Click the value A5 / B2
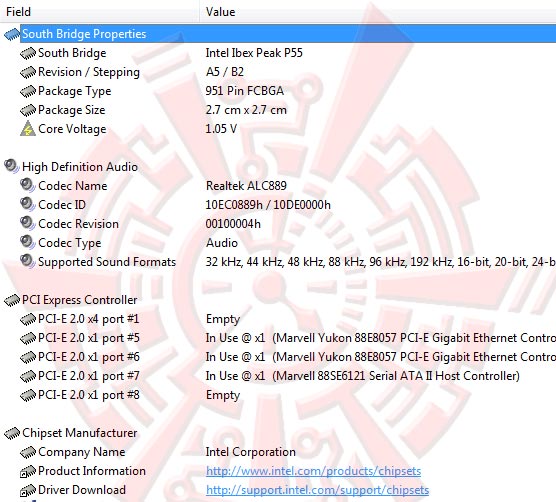This screenshot has height=502, width=556. (225, 72)
